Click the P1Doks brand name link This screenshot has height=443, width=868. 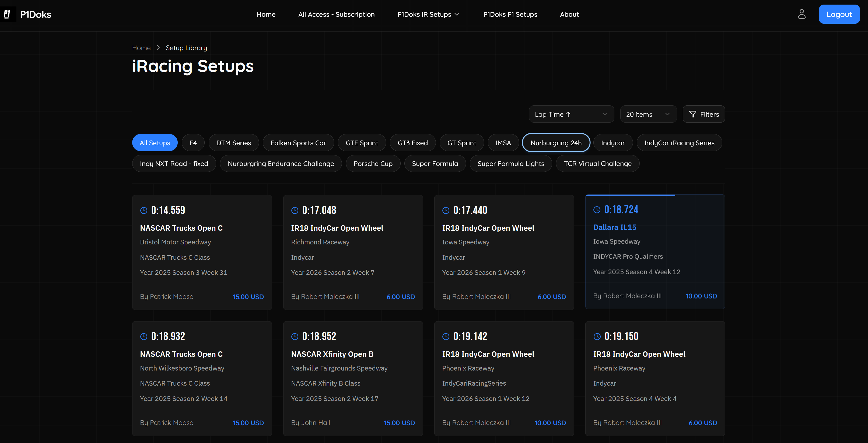tap(36, 14)
